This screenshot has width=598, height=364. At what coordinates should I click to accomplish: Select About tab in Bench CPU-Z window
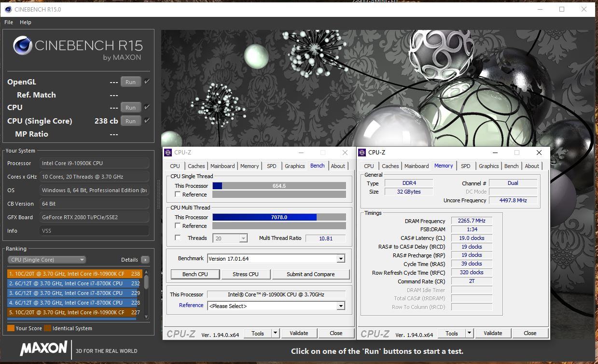coord(338,166)
